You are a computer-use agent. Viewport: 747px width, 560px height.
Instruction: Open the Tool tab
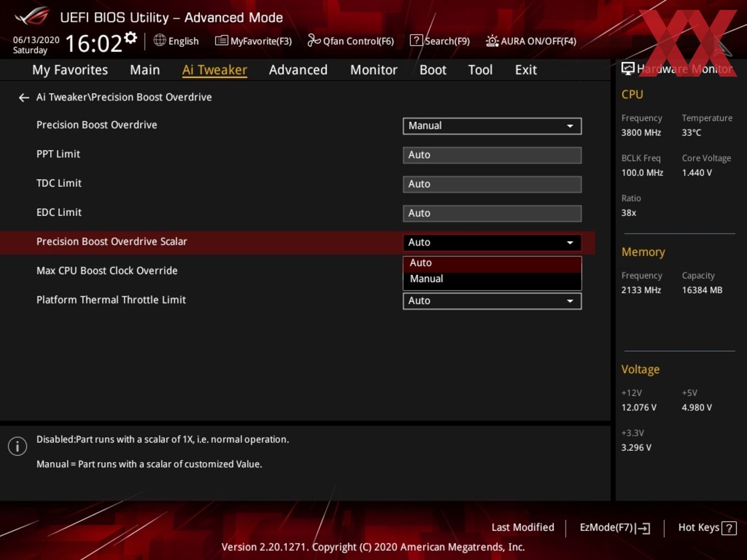[480, 70]
